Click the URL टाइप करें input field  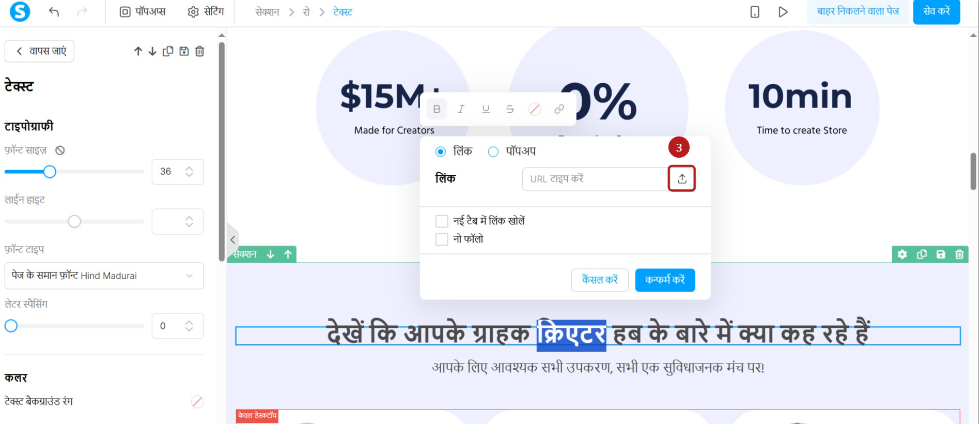pyautogui.click(x=595, y=179)
